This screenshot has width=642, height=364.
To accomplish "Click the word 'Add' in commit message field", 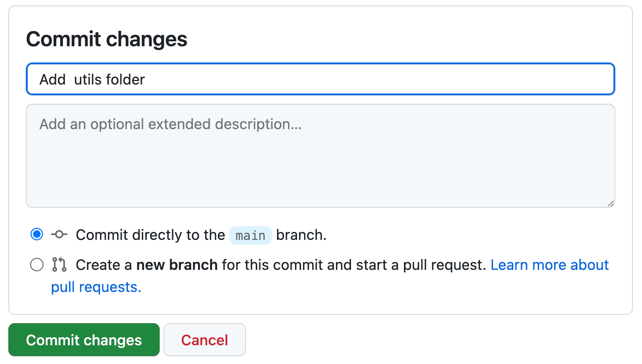I will click(x=53, y=79).
